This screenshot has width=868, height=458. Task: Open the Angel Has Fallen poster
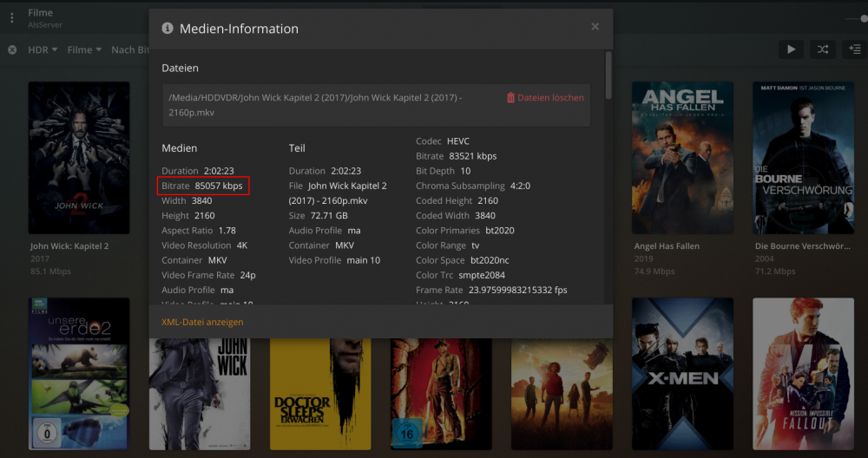point(682,158)
